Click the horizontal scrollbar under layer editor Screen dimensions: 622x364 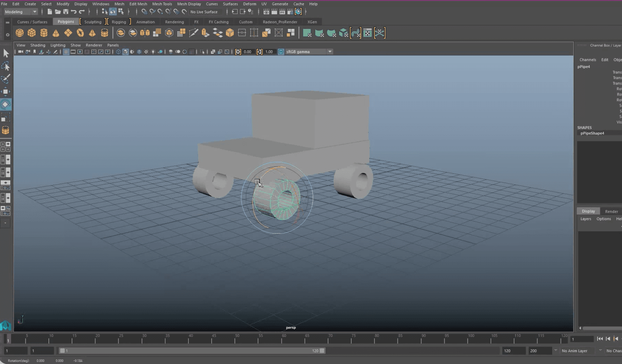[x=601, y=328]
